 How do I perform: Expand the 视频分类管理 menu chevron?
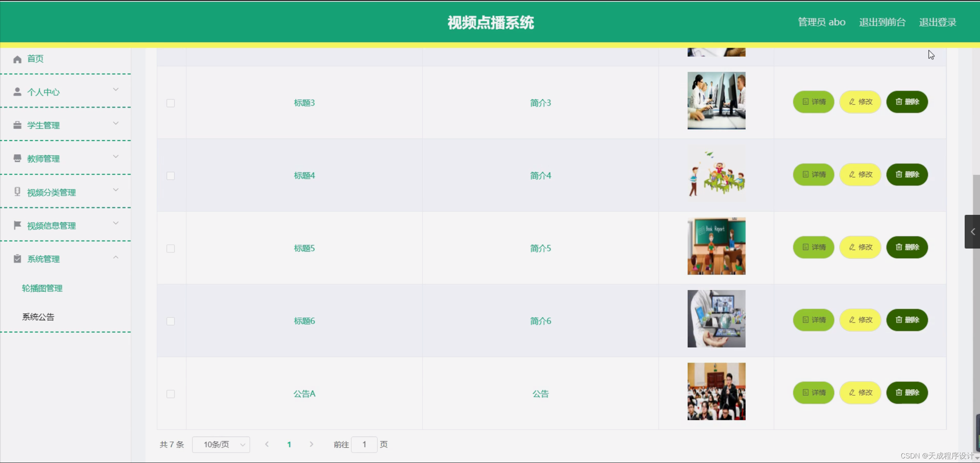click(x=116, y=190)
